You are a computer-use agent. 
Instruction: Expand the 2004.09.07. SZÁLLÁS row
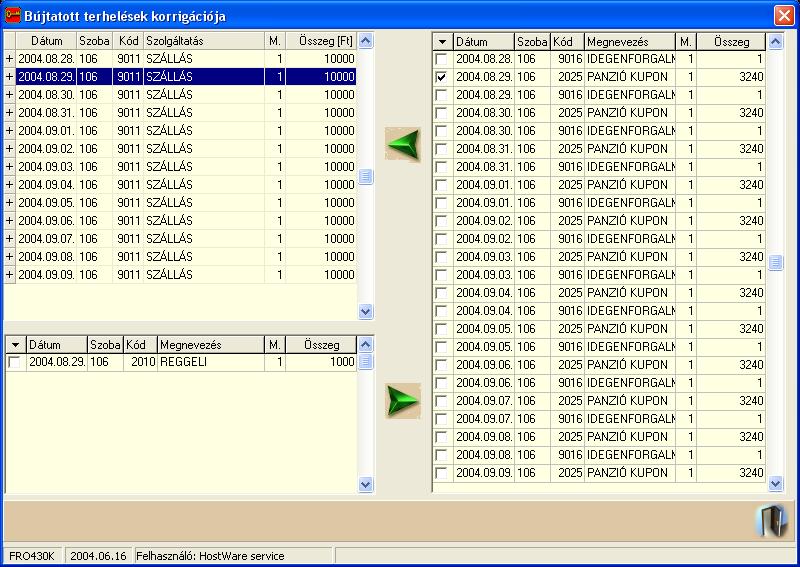tap(9, 238)
